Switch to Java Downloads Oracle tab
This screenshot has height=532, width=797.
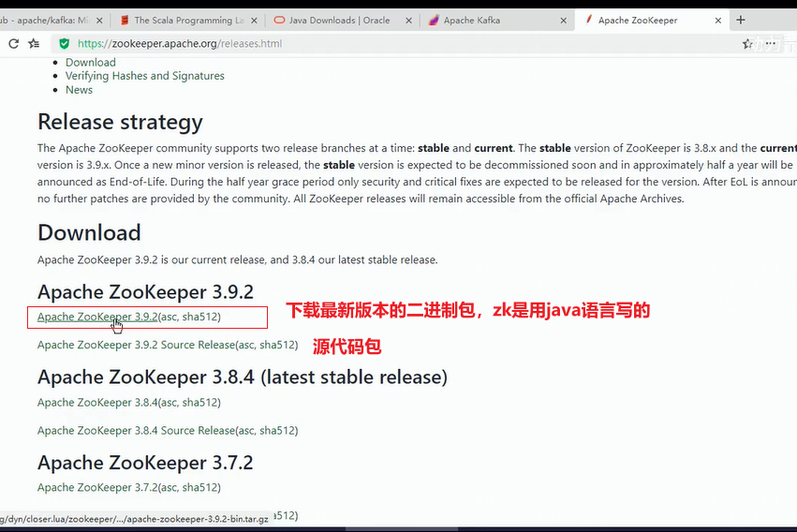[x=342, y=21]
